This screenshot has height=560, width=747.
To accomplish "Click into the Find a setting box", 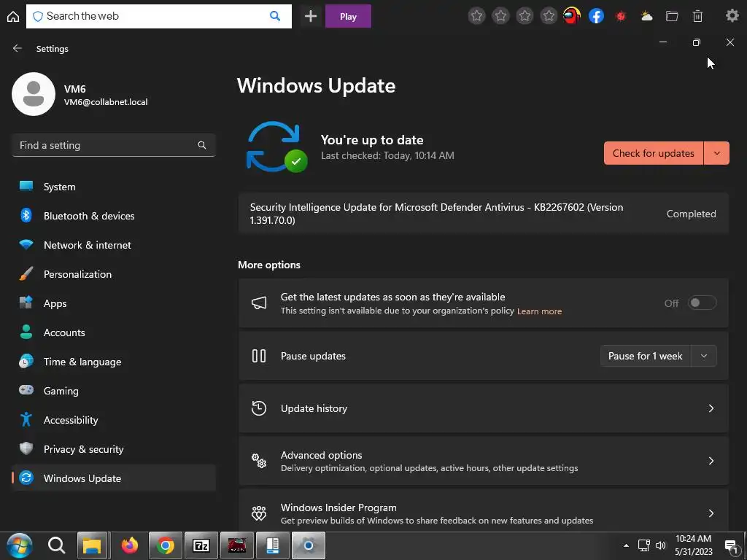I will (x=113, y=145).
